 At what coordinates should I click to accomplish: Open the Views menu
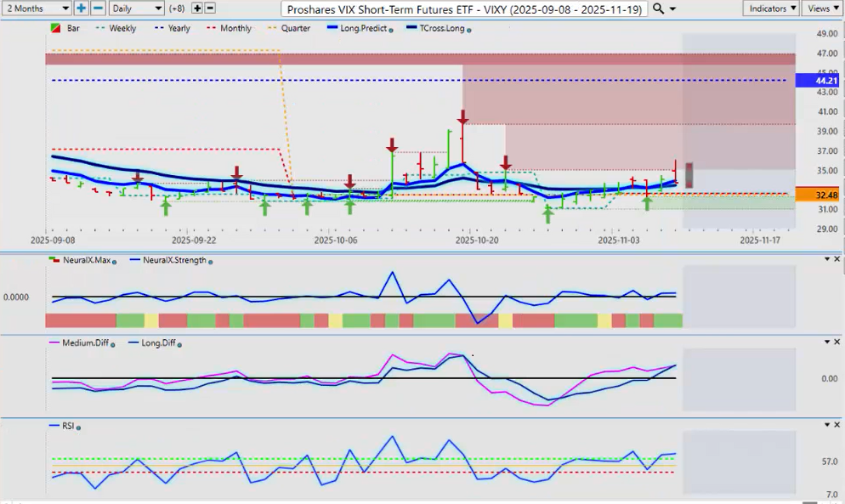pos(822,8)
